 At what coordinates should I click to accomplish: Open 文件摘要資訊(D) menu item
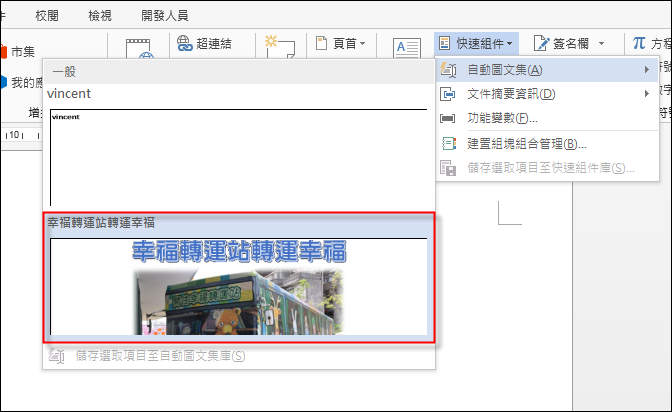tap(546, 93)
